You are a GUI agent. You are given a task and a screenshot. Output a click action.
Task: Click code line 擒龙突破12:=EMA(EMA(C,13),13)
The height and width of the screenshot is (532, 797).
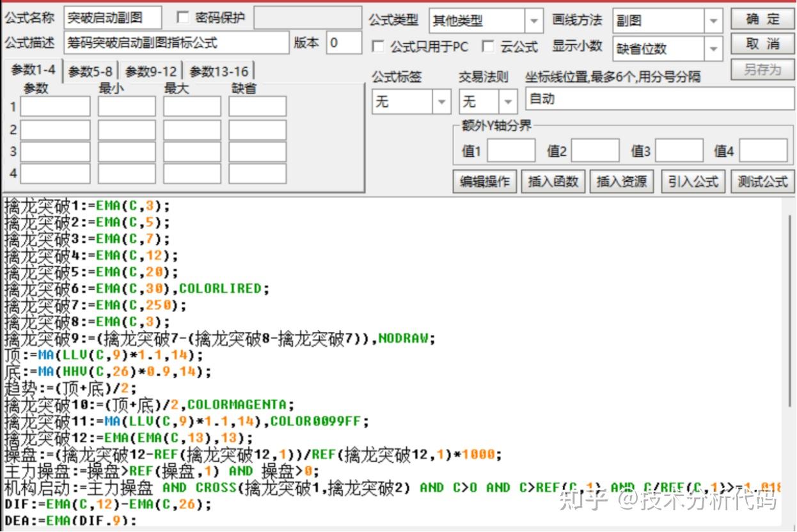129,438
